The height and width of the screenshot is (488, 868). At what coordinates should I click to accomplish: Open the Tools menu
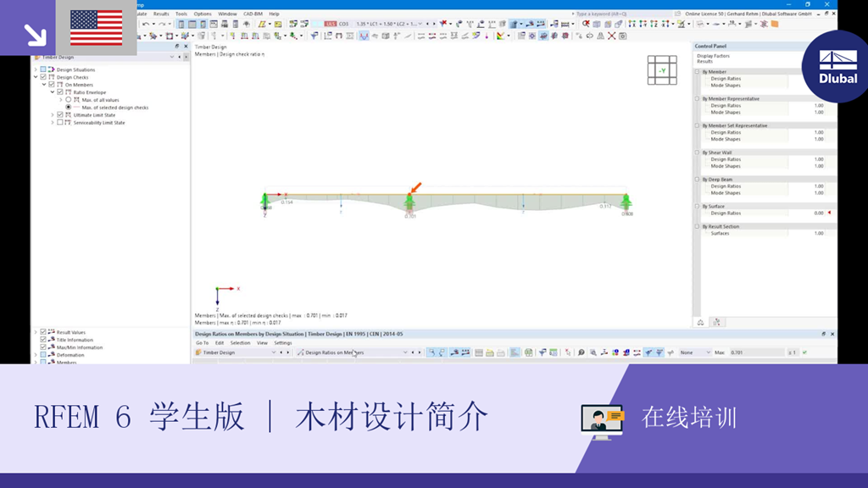point(181,14)
